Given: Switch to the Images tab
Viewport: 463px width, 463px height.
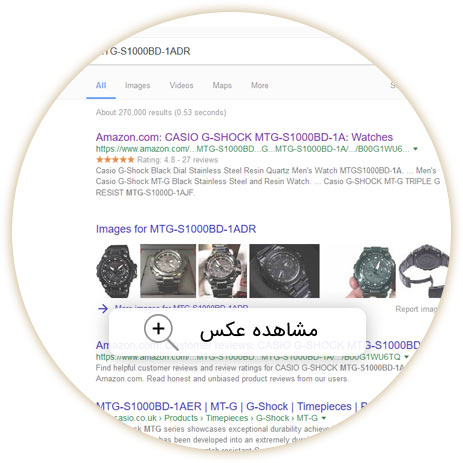Looking at the screenshot, I should click(x=137, y=86).
